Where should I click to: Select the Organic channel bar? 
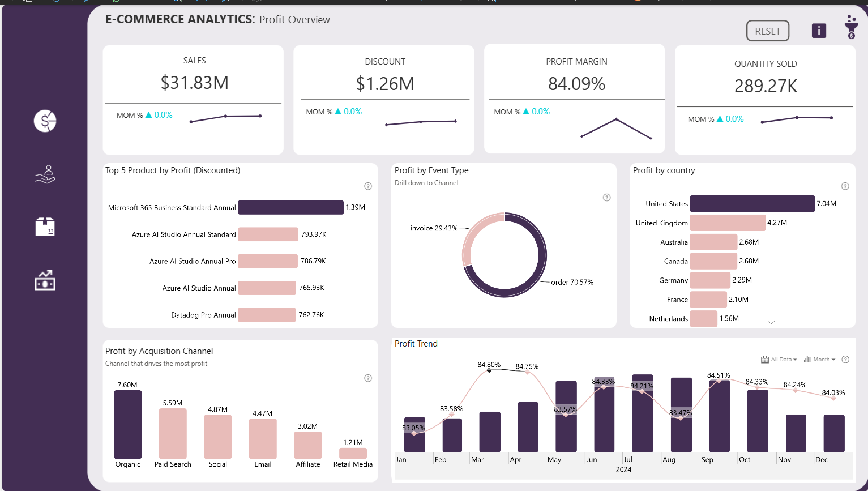tap(128, 425)
